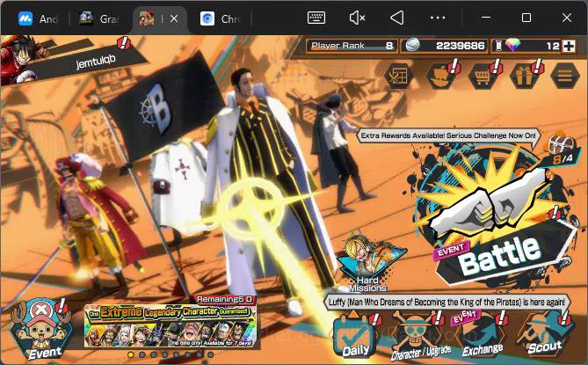Open the ship hexagon icon
The image size is (588, 365).
coord(442,76)
